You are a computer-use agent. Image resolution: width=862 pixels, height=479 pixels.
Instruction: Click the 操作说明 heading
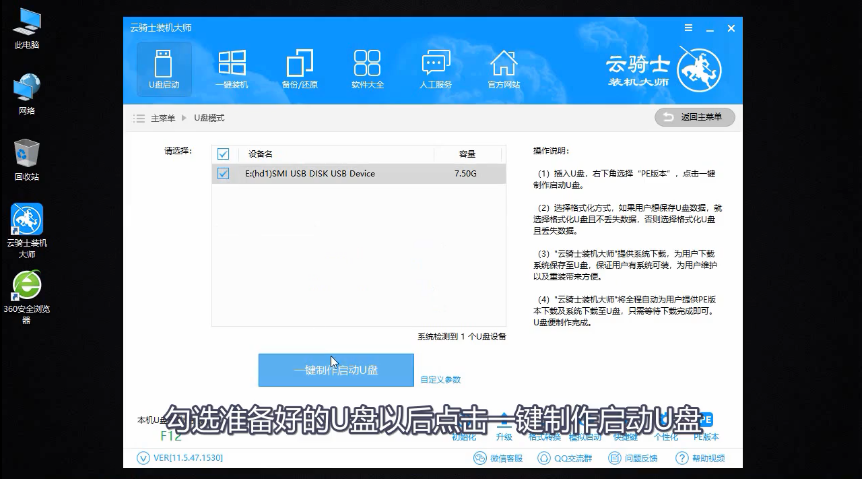551,151
